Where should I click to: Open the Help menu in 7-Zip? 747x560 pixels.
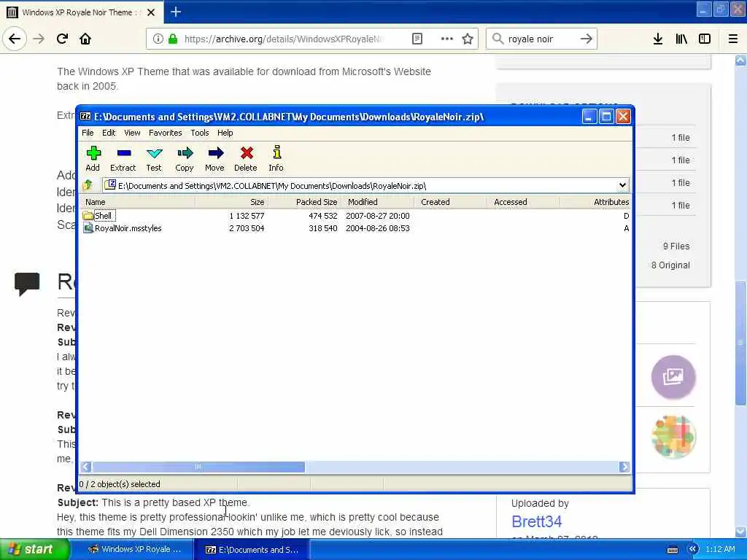[x=225, y=133]
